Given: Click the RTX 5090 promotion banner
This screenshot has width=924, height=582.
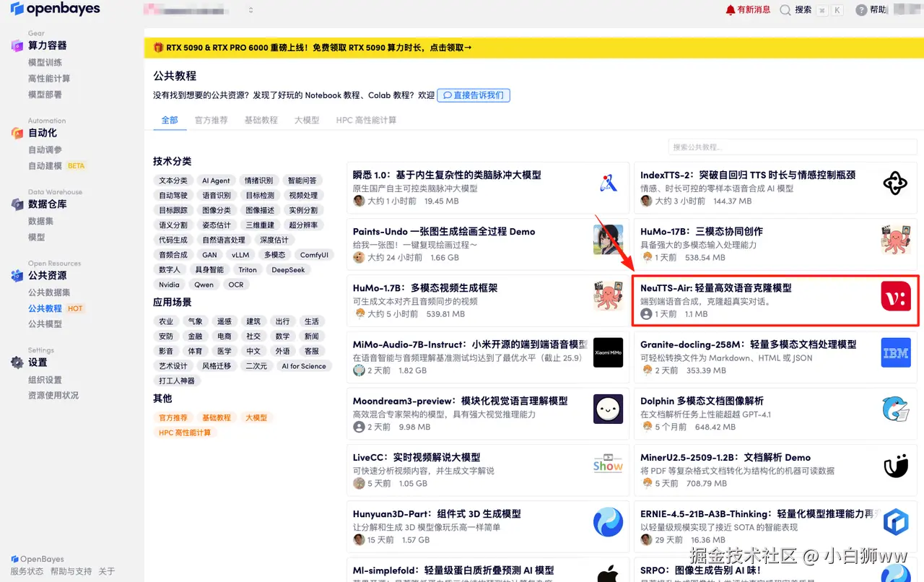Looking at the screenshot, I should click(x=533, y=48).
